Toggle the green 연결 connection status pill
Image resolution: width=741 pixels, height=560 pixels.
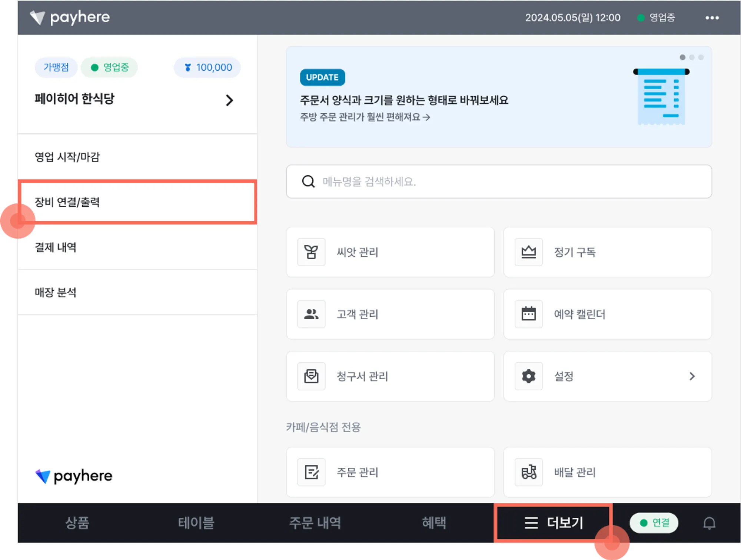[x=654, y=523]
